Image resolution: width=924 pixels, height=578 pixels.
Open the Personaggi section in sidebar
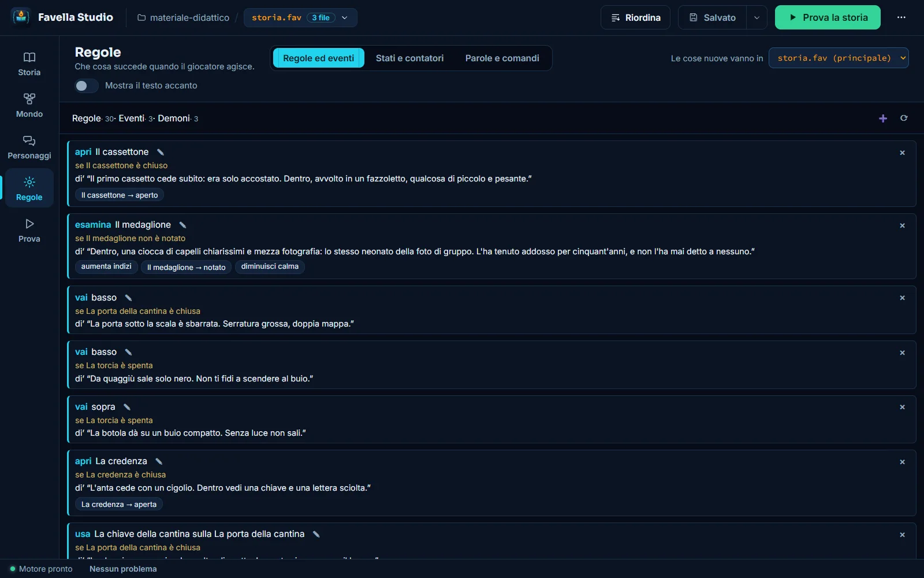click(x=29, y=147)
